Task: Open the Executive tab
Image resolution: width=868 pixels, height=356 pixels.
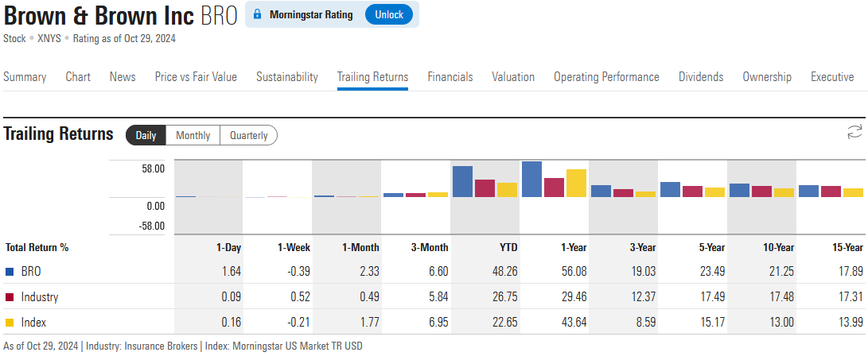Action: click(832, 77)
